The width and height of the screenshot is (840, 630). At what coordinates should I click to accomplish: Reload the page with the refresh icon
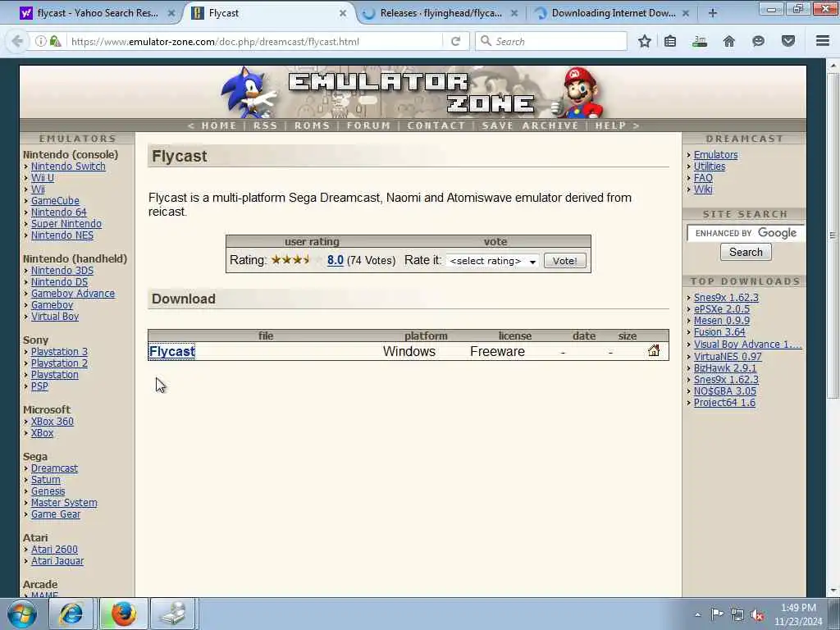456,41
